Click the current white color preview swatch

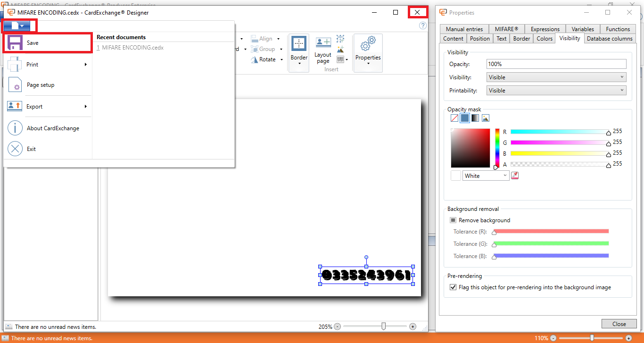456,176
